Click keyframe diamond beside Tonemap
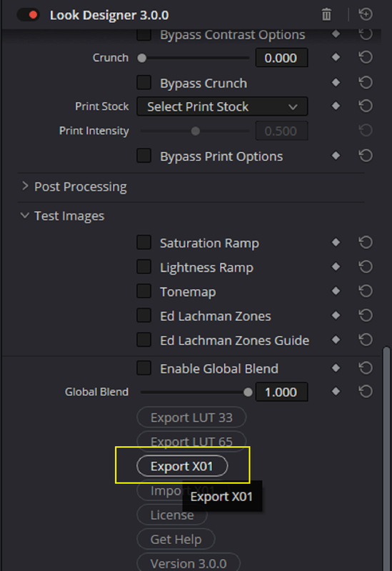 point(336,291)
